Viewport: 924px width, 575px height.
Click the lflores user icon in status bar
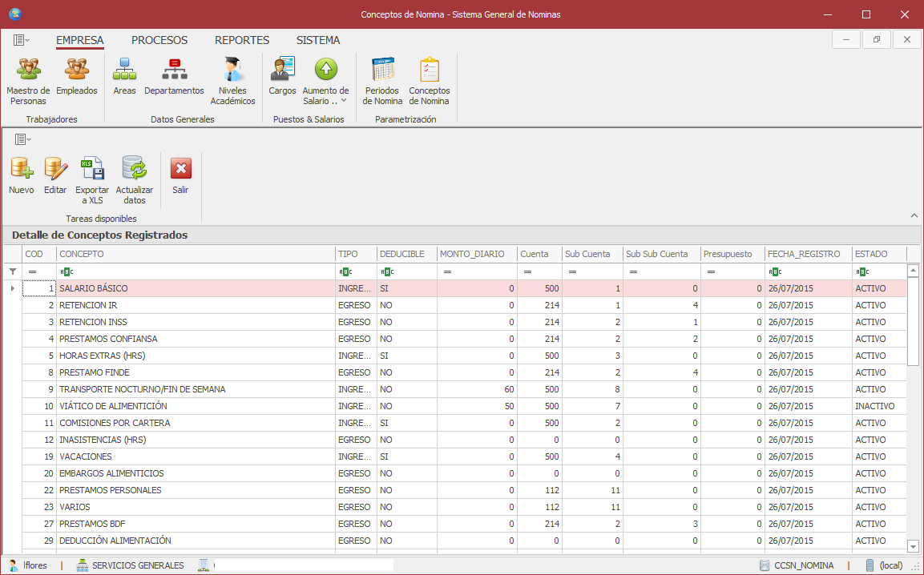point(14,565)
